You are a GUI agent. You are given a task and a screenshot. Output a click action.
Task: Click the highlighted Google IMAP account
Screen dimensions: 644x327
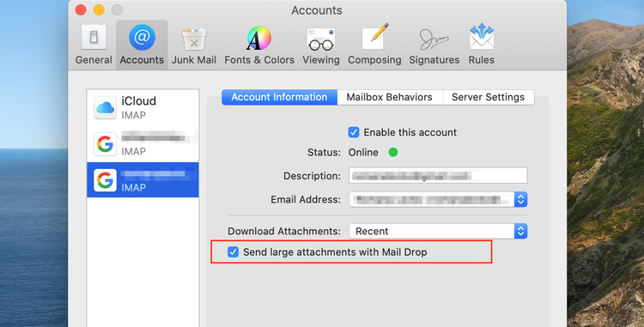(x=143, y=179)
